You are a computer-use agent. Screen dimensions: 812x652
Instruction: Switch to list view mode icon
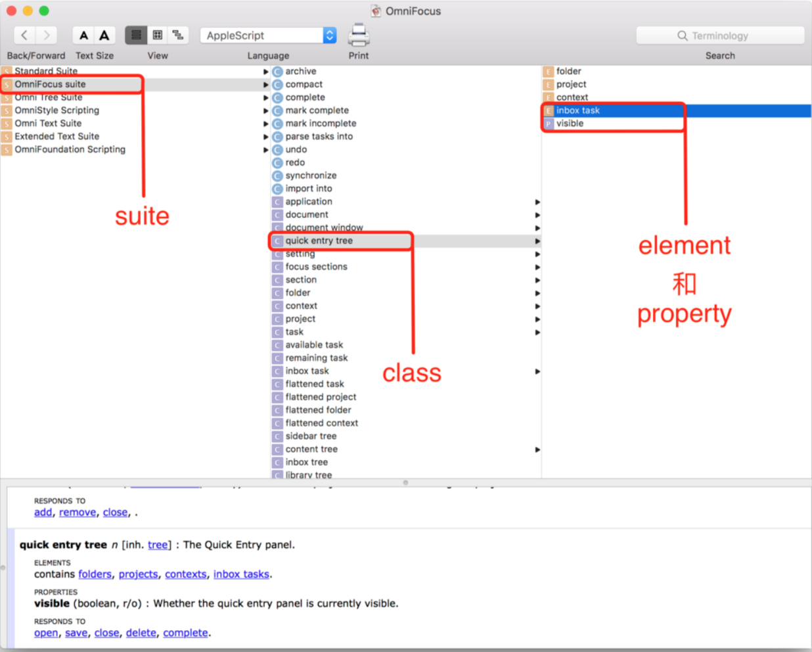(x=136, y=35)
